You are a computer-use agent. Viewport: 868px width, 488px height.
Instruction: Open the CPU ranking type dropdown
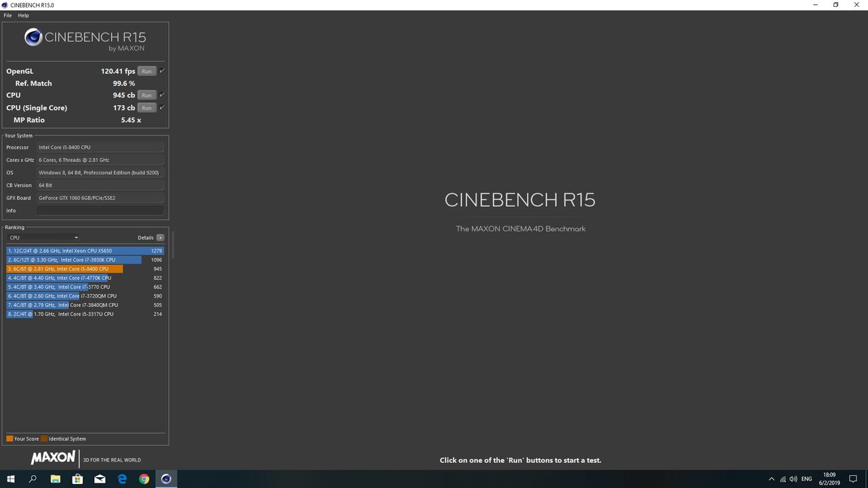click(43, 238)
